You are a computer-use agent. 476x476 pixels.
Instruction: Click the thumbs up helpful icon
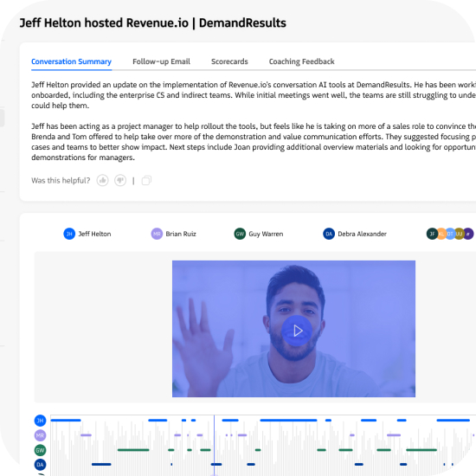click(103, 181)
